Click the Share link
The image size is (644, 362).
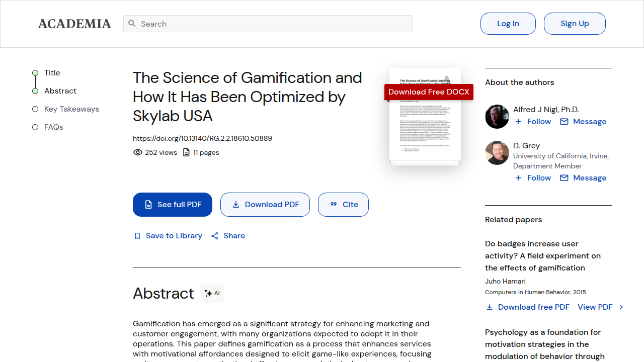(x=234, y=236)
